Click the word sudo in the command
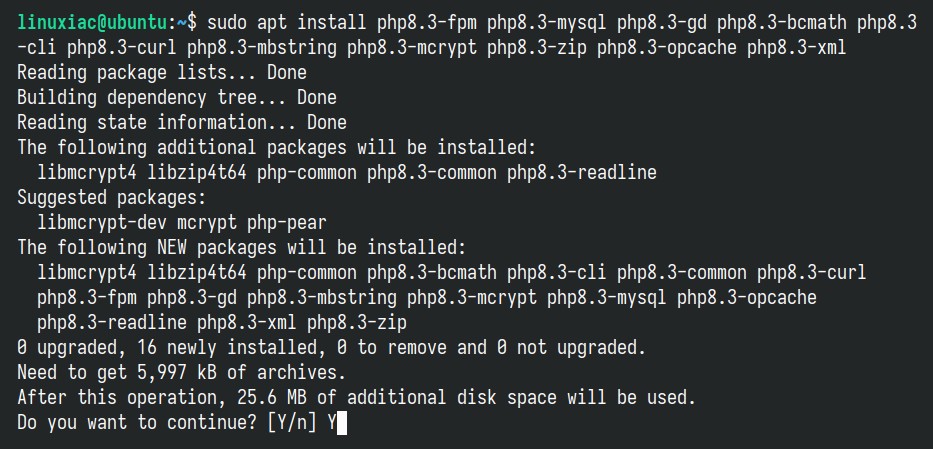The height and width of the screenshot is (449, 933). [227, 23]
